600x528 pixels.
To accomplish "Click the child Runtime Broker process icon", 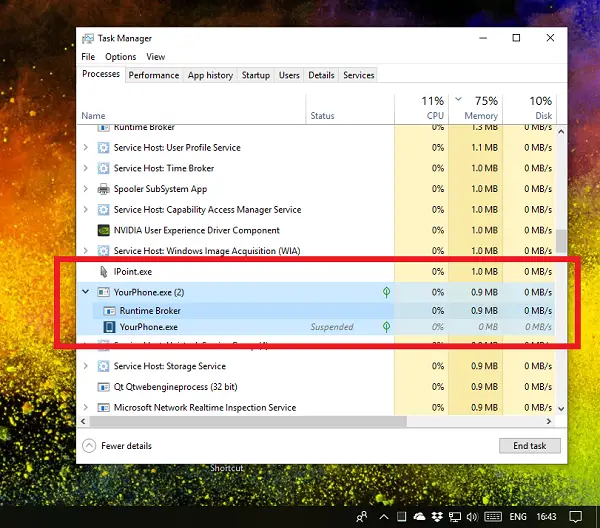I will click(109, 311).
